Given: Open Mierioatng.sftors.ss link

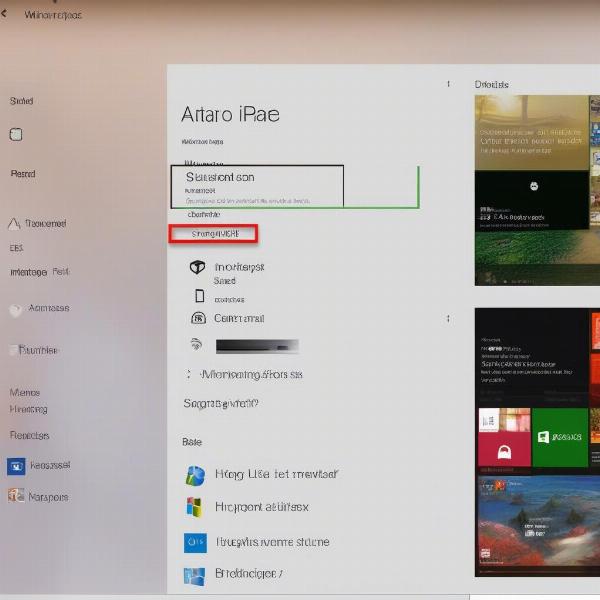Looking at the screenshot, I should click(x=251, y=374).
